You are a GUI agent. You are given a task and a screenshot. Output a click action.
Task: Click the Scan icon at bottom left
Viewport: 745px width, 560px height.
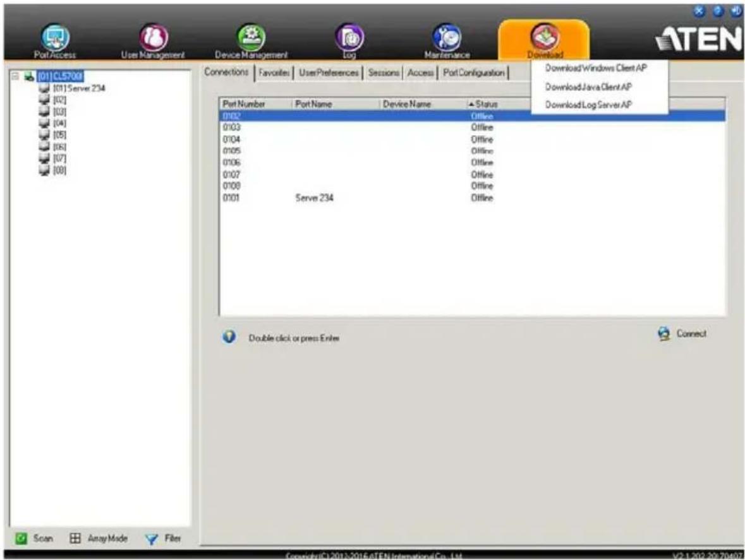coord(21,538)
